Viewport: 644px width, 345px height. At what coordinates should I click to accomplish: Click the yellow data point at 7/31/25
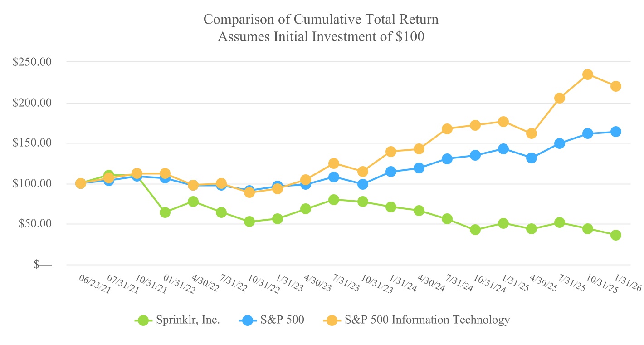[x=560, y=98]
